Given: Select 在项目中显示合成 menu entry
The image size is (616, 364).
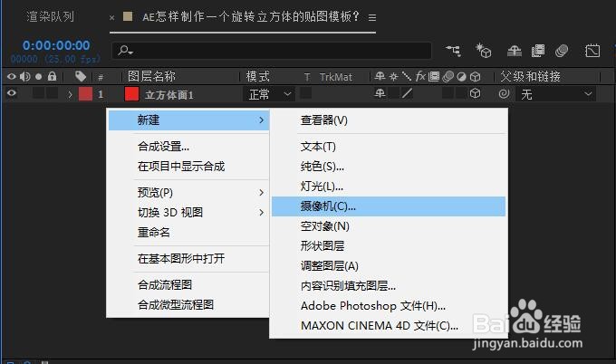Looking at the screenshot, I should coord(188,167).
